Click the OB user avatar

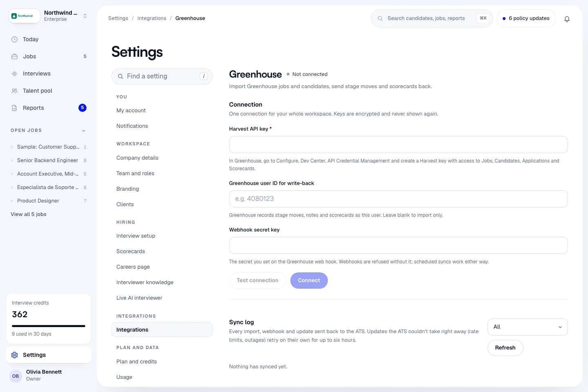pyautogui.click(x=16, y=376)
